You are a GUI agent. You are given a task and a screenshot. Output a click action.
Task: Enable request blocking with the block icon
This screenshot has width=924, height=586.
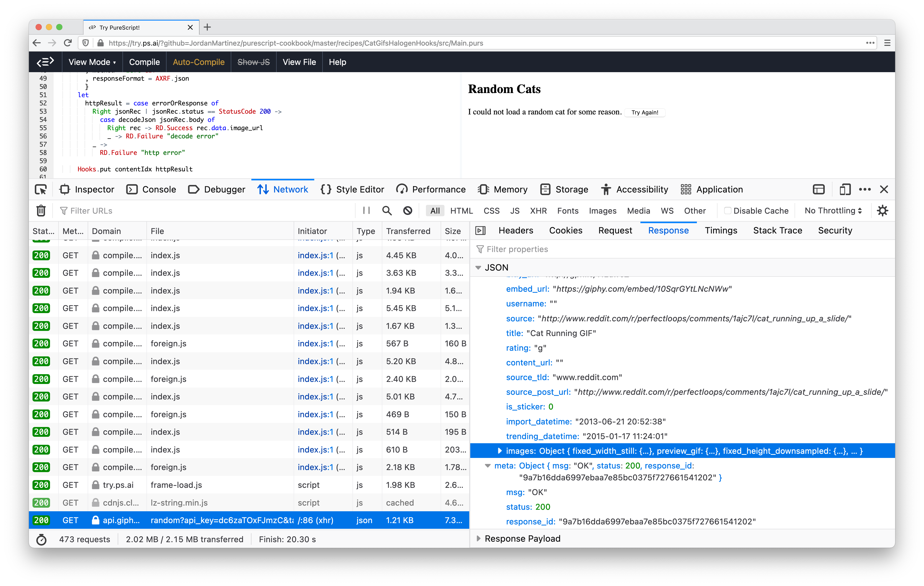click(408, 211)
